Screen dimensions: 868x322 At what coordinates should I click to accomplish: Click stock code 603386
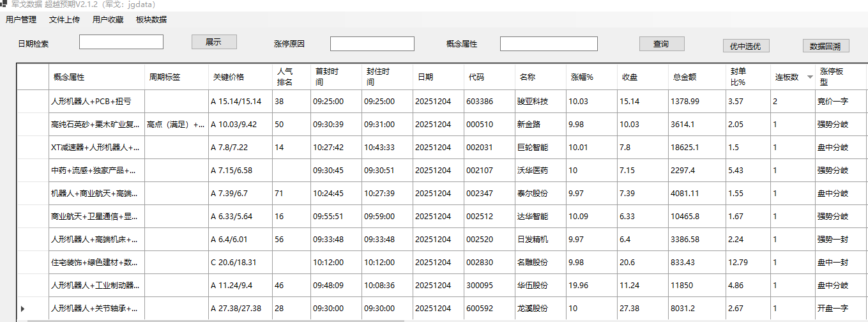(490, 102)
